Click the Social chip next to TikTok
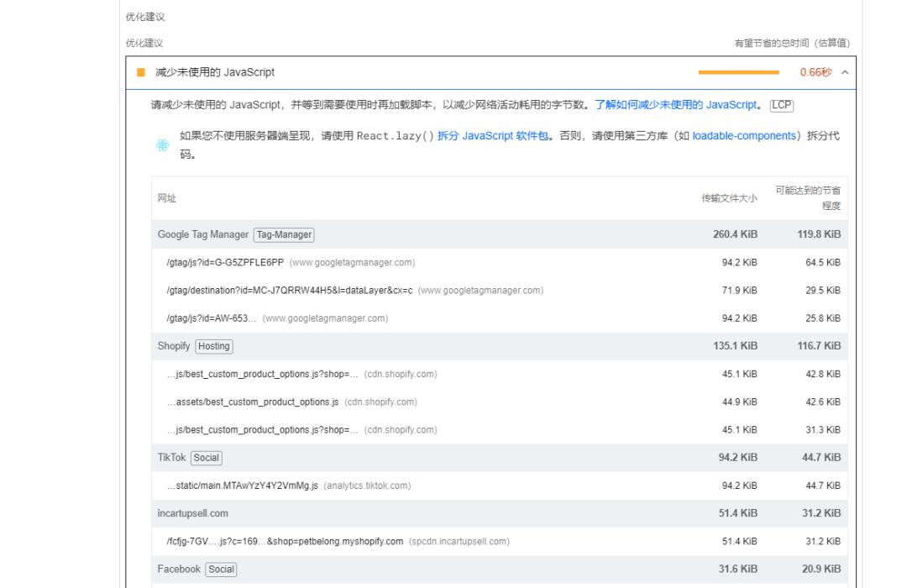This screenshot has height=588, width=907. pos(206,458)
